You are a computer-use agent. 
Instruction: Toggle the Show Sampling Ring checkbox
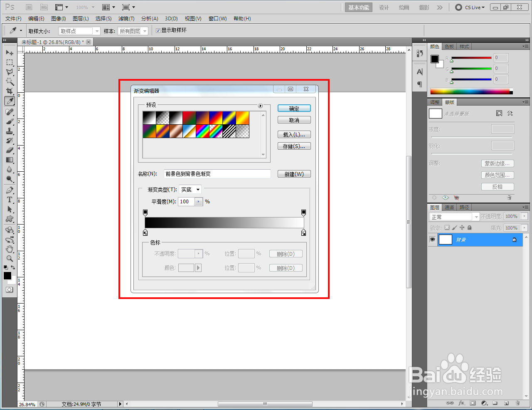point(158,30)
